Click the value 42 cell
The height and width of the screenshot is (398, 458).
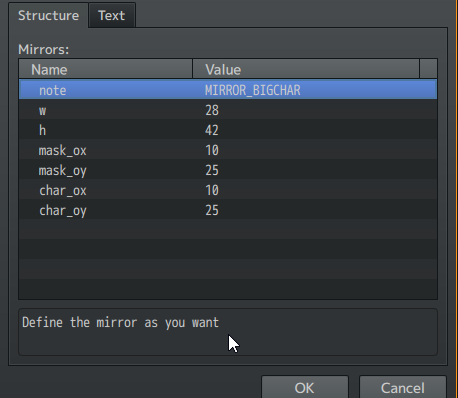click(x=315, y=129)
